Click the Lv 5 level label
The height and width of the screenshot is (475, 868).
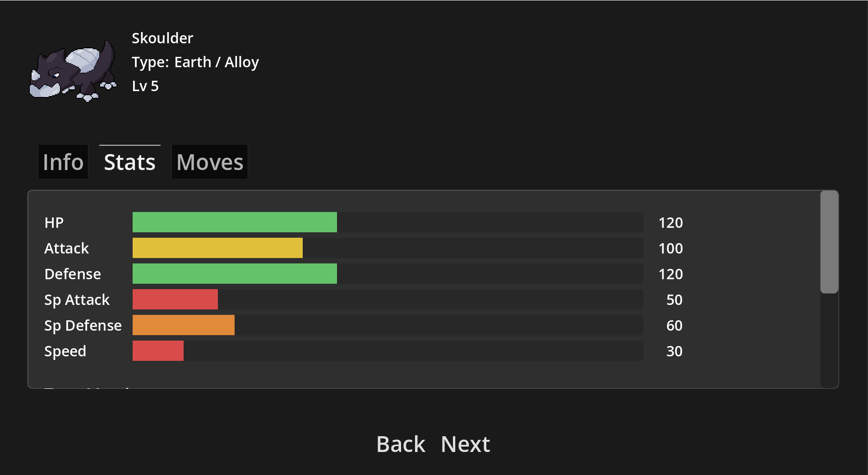pos(145,86)
